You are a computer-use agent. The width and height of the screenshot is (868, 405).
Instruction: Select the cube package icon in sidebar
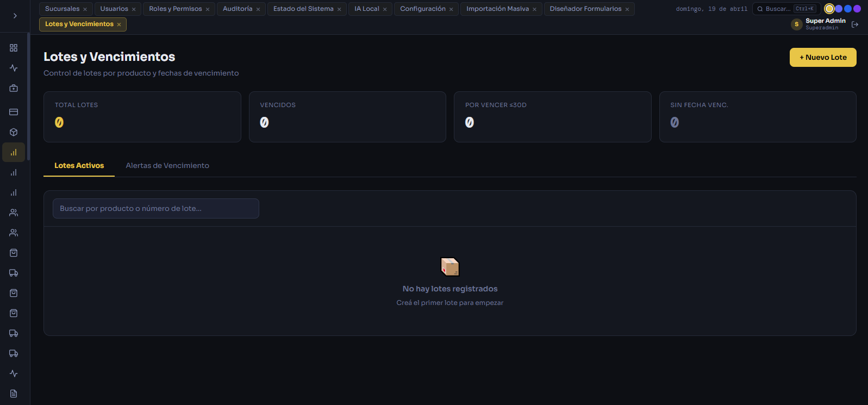14,132
